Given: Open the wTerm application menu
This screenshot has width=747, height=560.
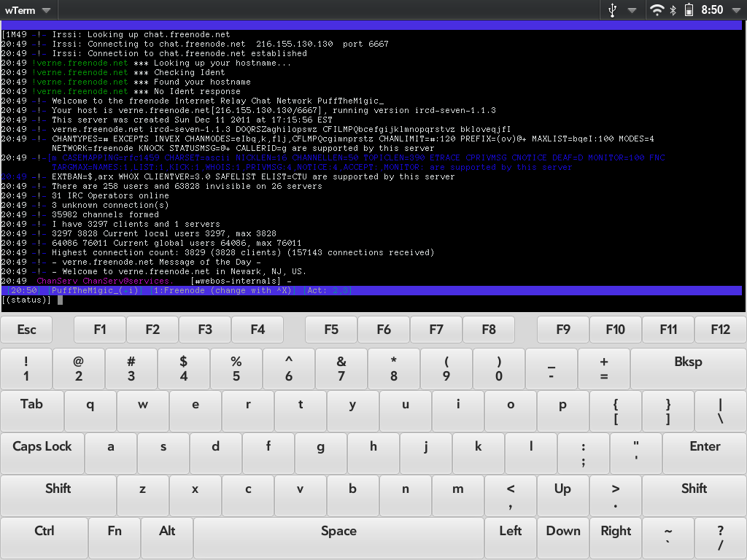Looking at the screenshot, I should 28,10.
